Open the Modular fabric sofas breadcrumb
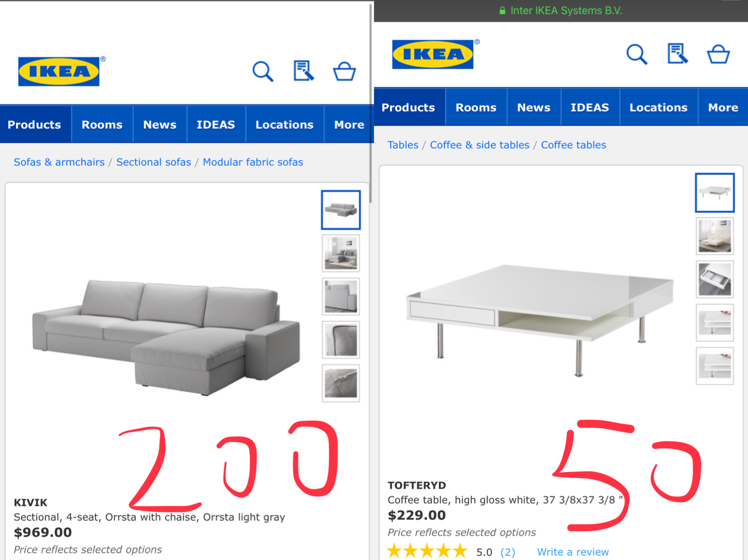This screenshot has width=748, height=560. click(x=253, y=162)
